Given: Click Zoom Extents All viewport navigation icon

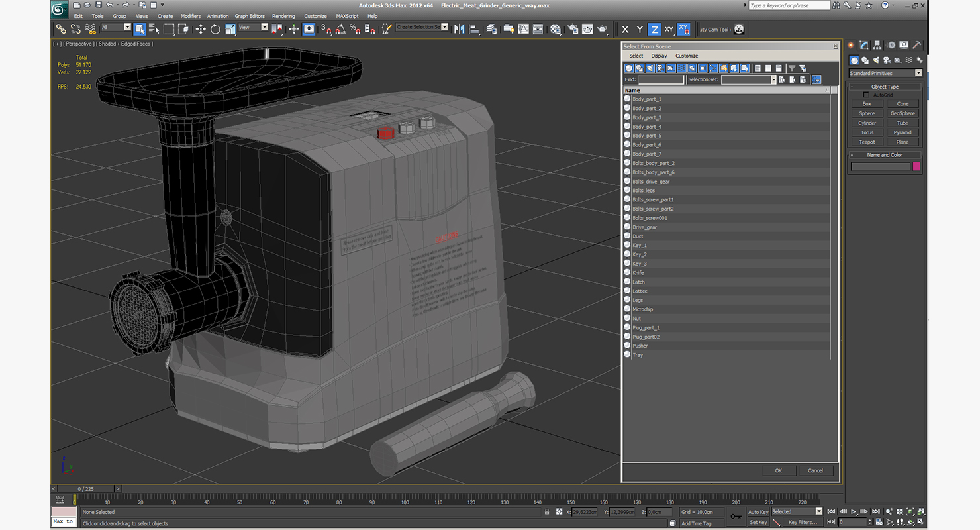Looking at the screenshot, I should (921, 511).
